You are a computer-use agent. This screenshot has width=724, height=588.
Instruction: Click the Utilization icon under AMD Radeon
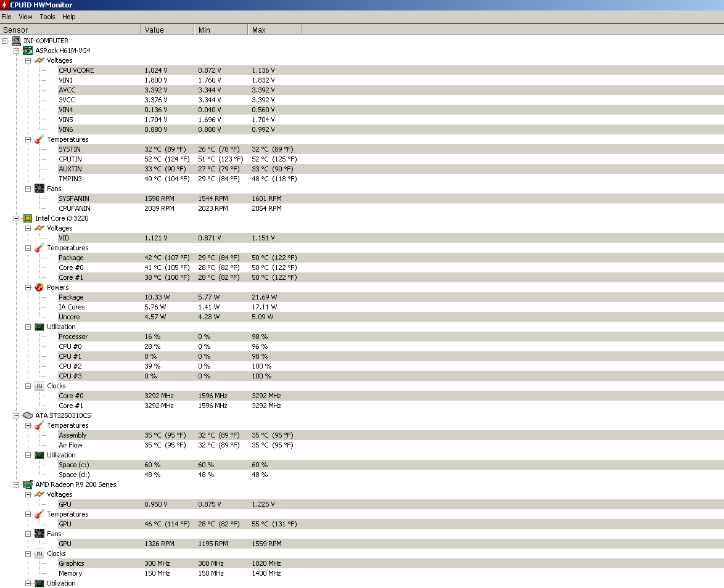click(39, 584)
